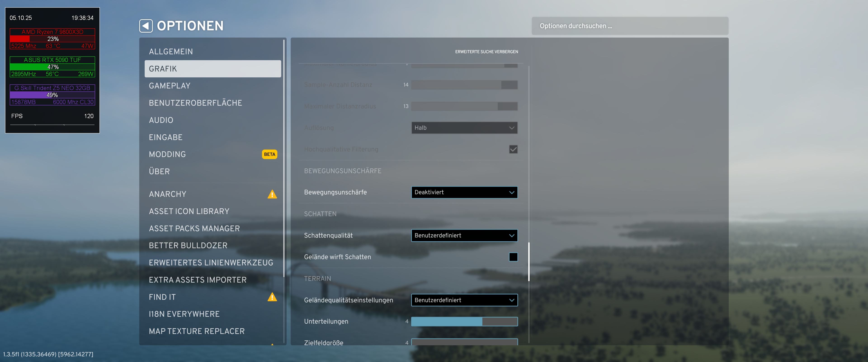Click the Bewegungsunschärfe dropdown chevron
868x362 pixels.
[x=512, y=192]
